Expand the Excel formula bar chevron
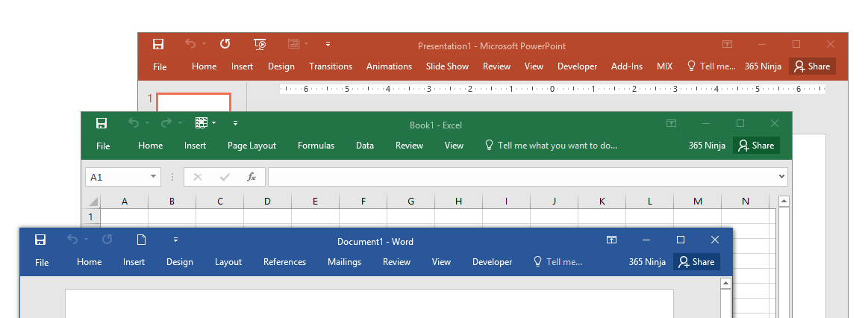Image resolution: width=868 pixels, height=318 pixels. pos(781,177)
